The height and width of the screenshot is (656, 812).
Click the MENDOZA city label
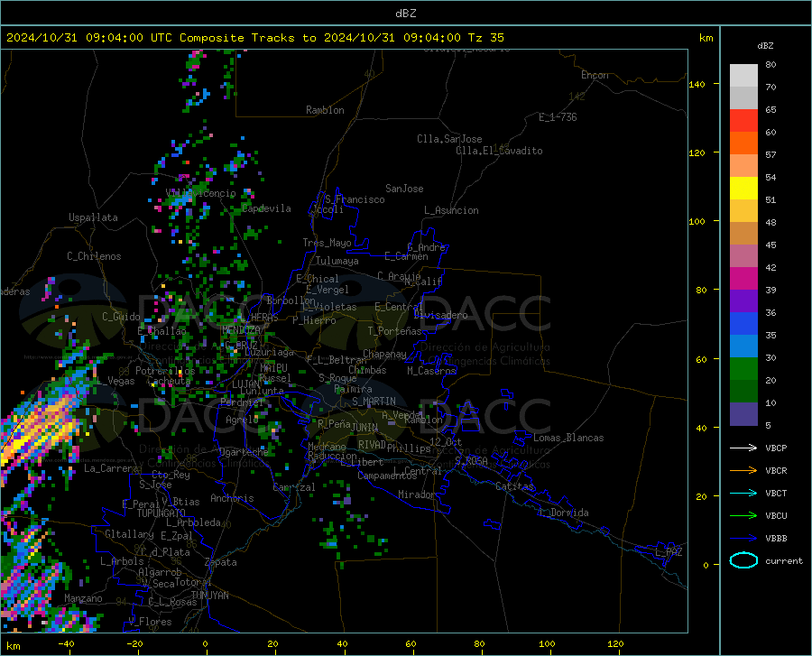241,330
